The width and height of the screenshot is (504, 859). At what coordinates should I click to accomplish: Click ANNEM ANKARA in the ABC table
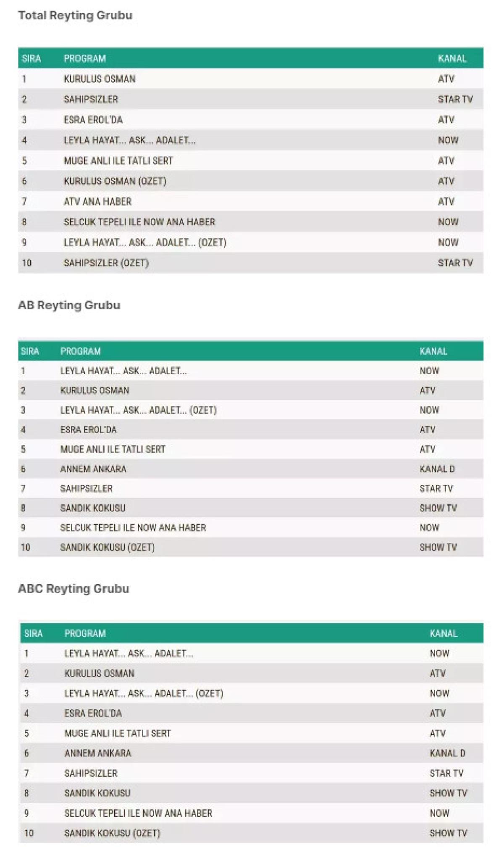(x=97, y=753)
